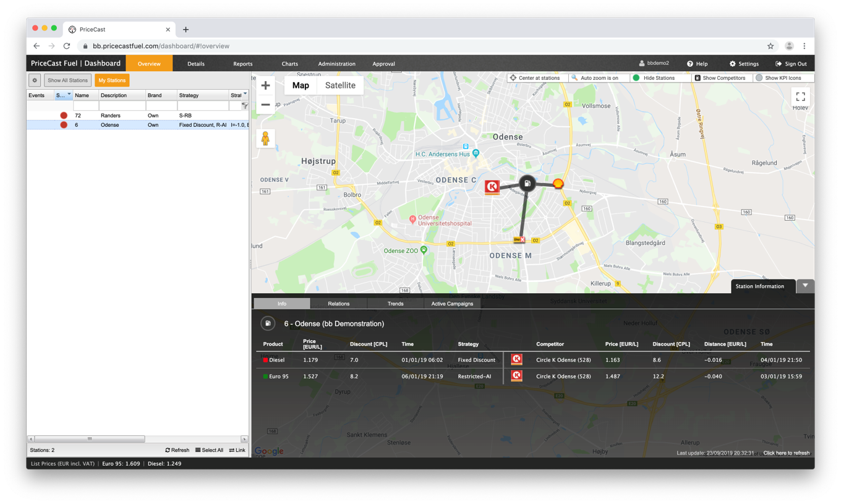Click the filter funnel icon in grid
Image resolution: width=841 pixels, height=504 pixels.
245,106
